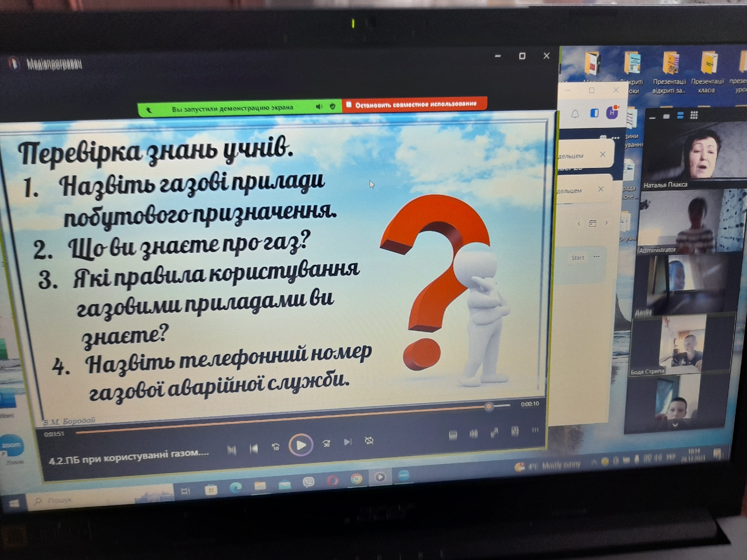Show hidden tray icons chevron
This screenshot has width=747, height=560.
(594, 462)
